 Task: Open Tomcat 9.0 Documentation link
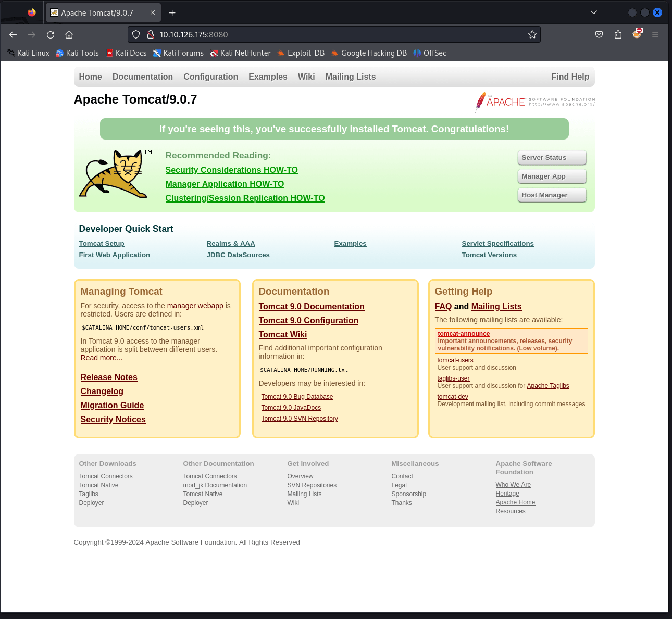(x=312, y=306)
